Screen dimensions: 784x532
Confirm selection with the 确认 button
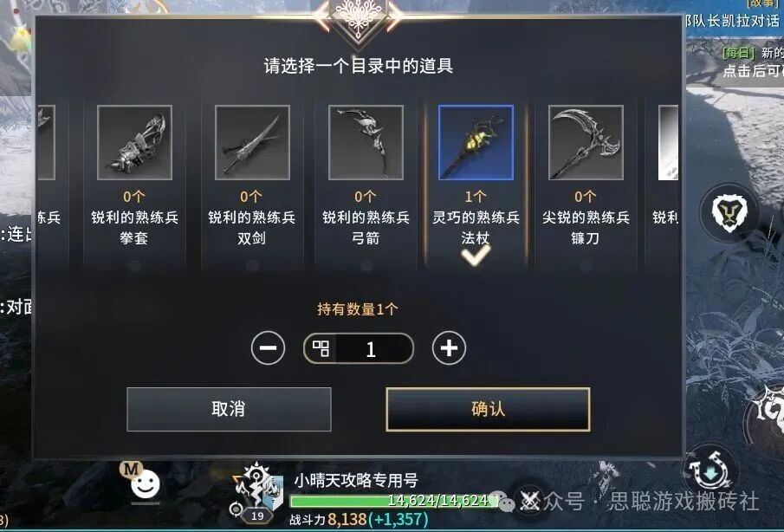click(488, 409)
